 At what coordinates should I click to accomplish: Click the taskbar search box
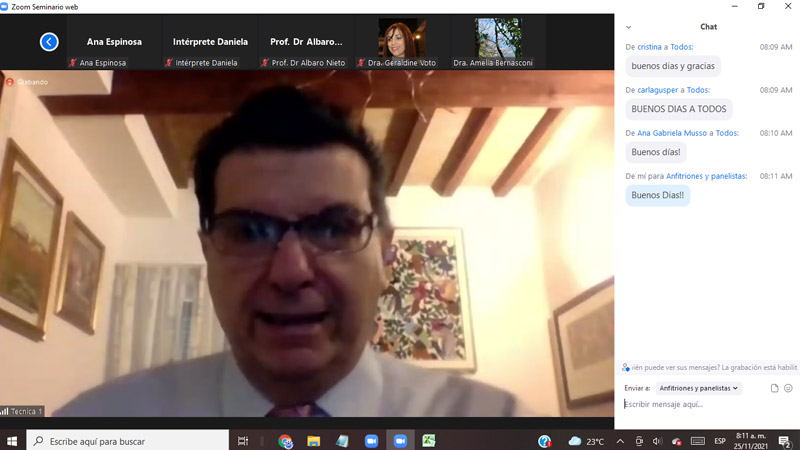tap(128, 441)
